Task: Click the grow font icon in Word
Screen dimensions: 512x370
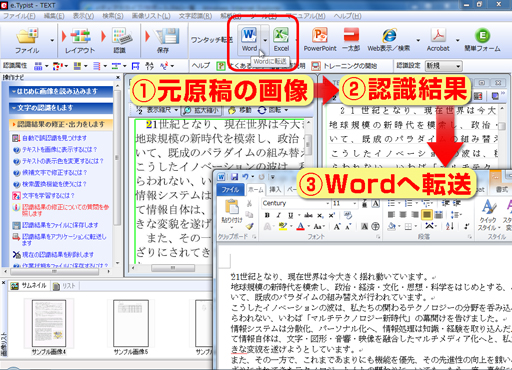Action: [x=337, y=227]
